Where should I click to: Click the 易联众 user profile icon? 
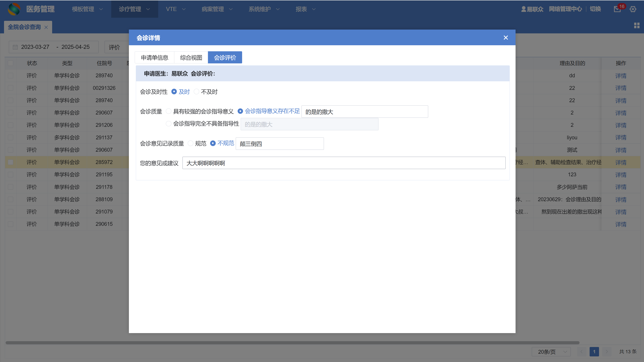click(523, 9)
